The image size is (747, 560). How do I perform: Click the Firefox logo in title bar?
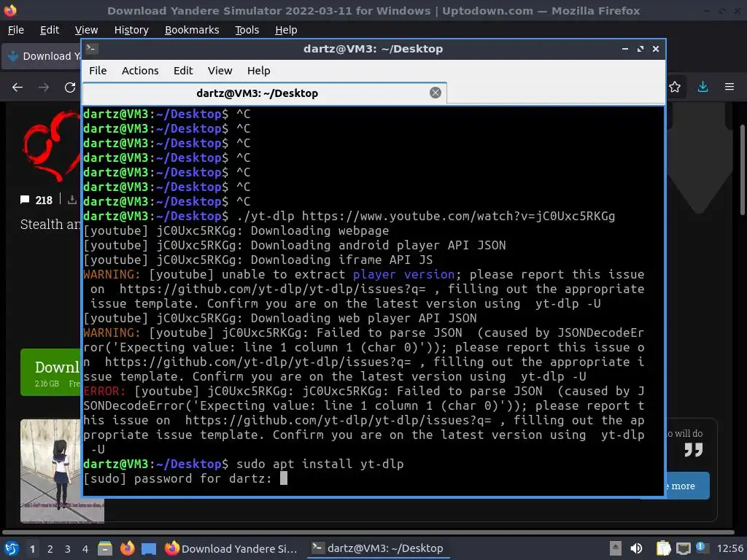point(10,10)
